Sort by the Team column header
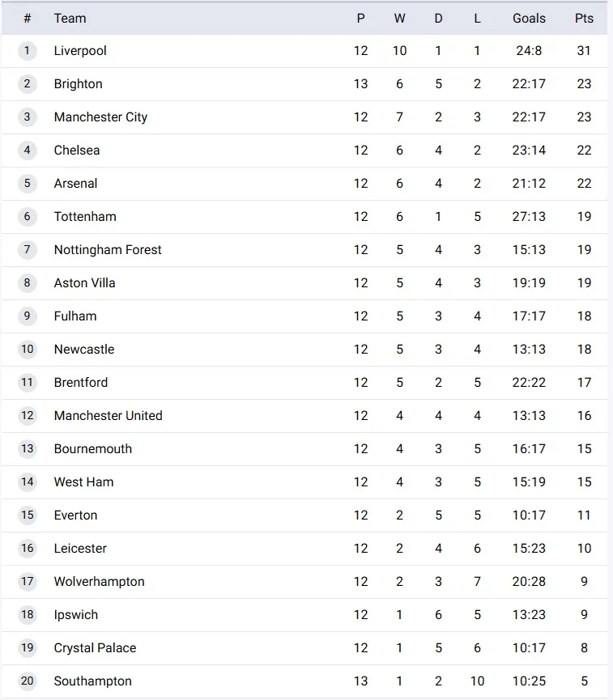This screenshot has height=700, width=613. pyautogui.click(x=70, y=18)
